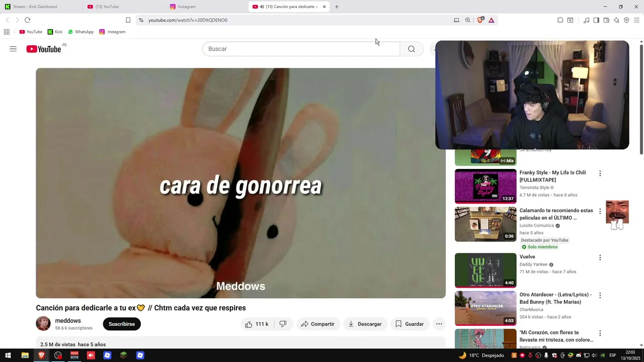This screenshot has width=644, height=362.
Task: Open the 18°C Despejado weather widget
Action: coord(480,355)
